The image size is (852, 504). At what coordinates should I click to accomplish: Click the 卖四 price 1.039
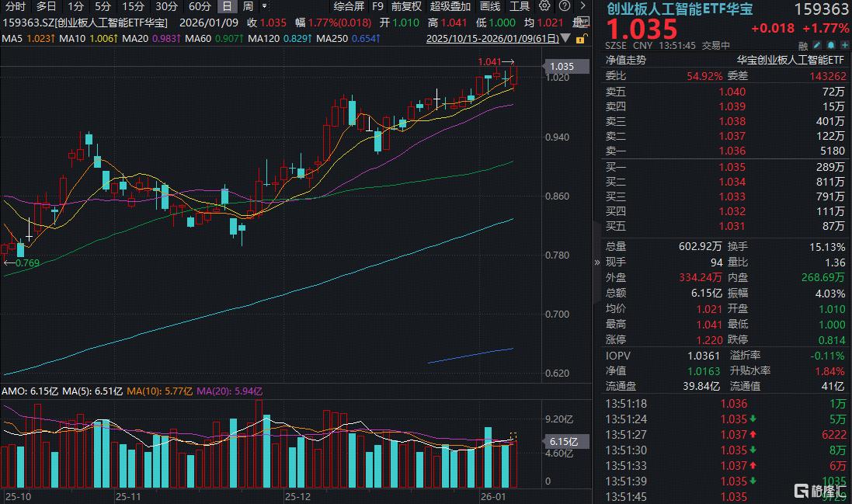[732, 106]
